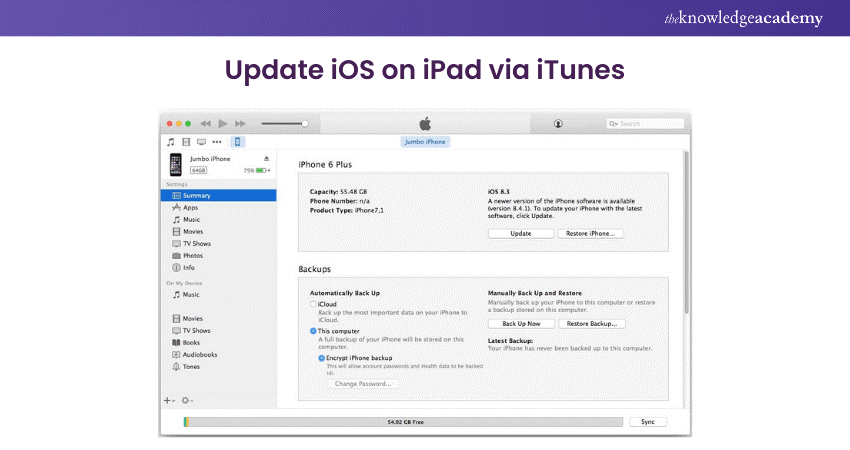Open the account user icon
850x450 pixels.
pyautogui.click(x=558, y=123)
